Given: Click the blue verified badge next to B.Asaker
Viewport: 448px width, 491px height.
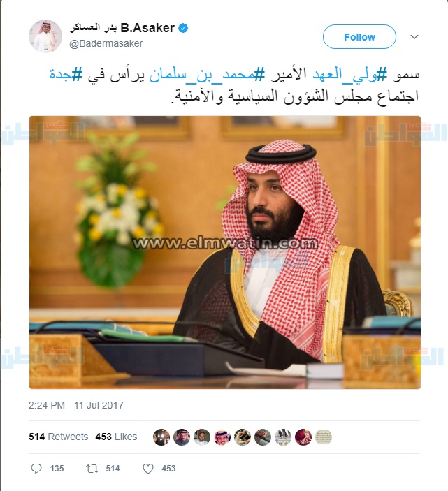Looking at the screenshot, I should [x=183, y=29].
